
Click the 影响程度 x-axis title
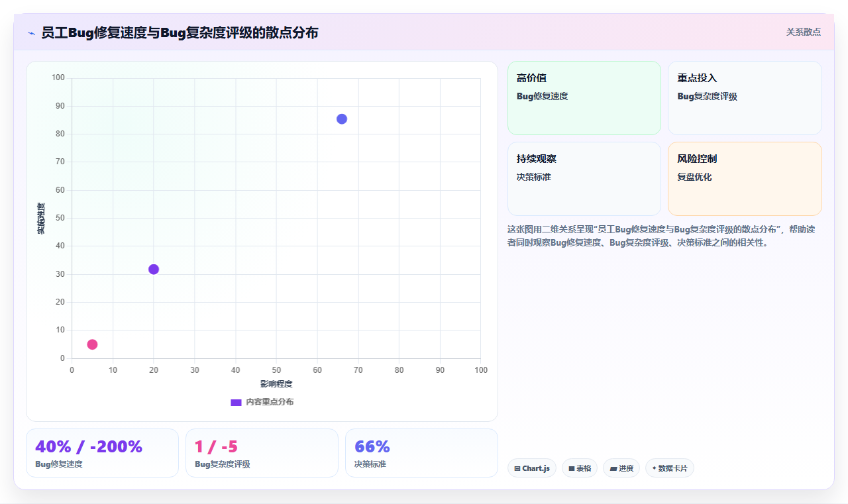point(276,384)
